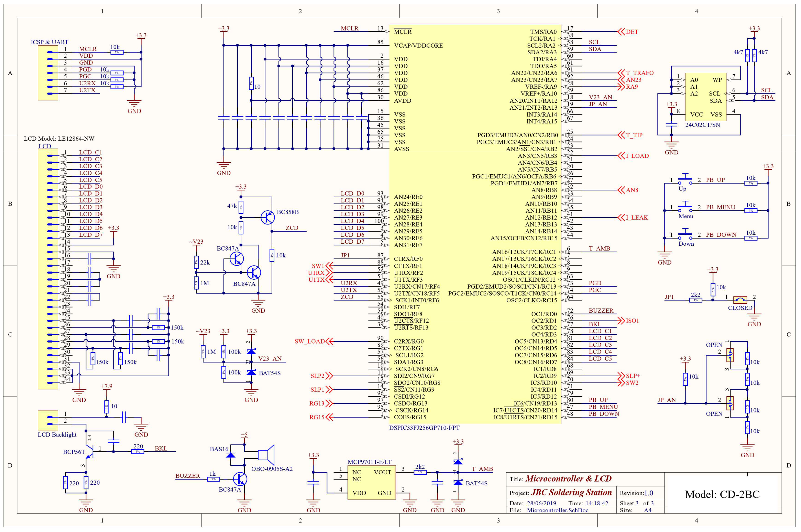
Task: Click the U1RX port symbol
Action: pyautogui.click(x=320, y=273)
